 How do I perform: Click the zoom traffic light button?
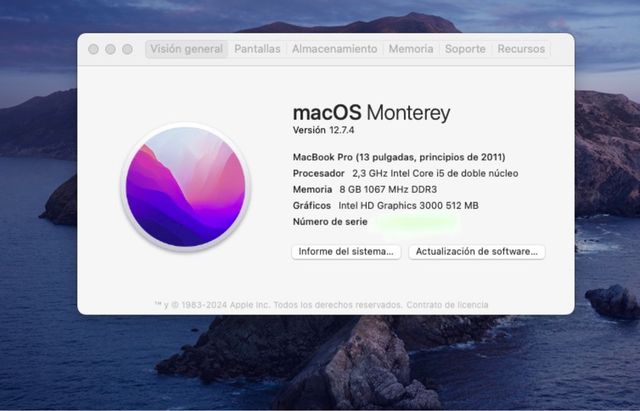[127, 49]
